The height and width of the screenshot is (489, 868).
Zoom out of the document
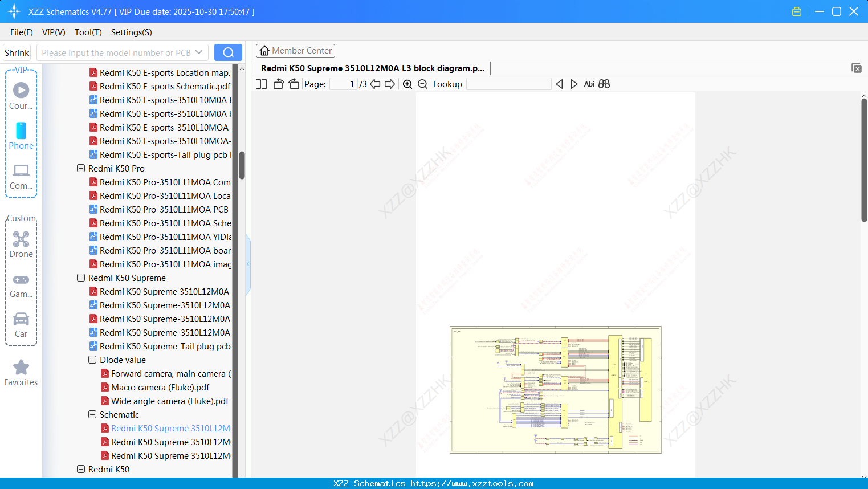coord(422,84)
